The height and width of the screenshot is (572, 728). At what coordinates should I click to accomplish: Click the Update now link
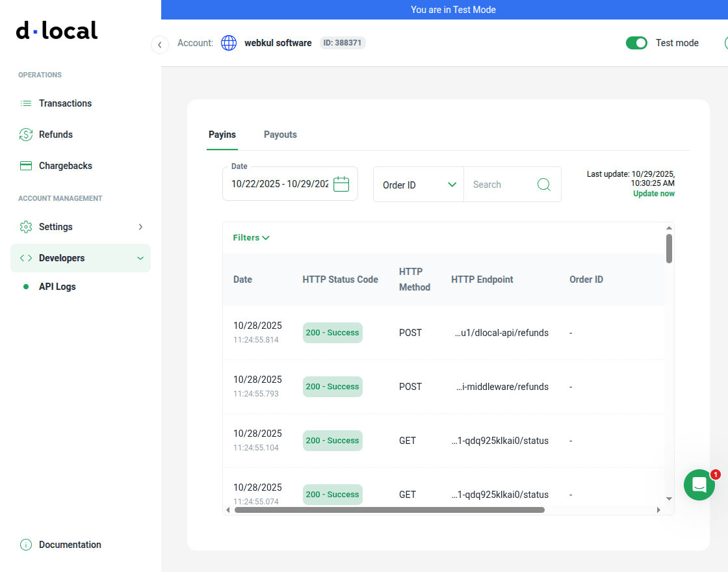653,193
